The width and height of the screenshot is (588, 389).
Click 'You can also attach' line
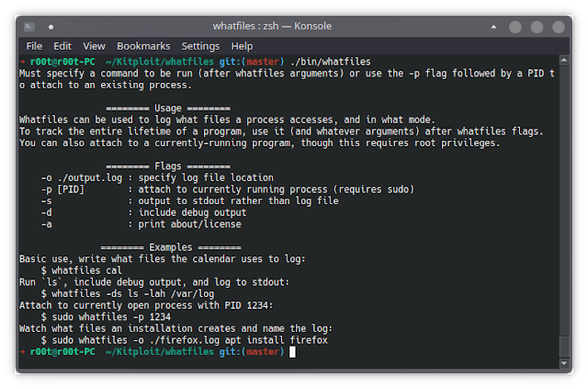pyautogui.click(x=260, y=143)
